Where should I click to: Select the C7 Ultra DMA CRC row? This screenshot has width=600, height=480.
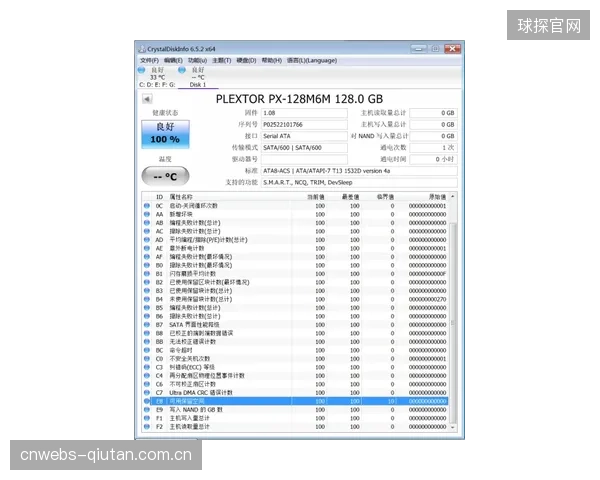295,393
